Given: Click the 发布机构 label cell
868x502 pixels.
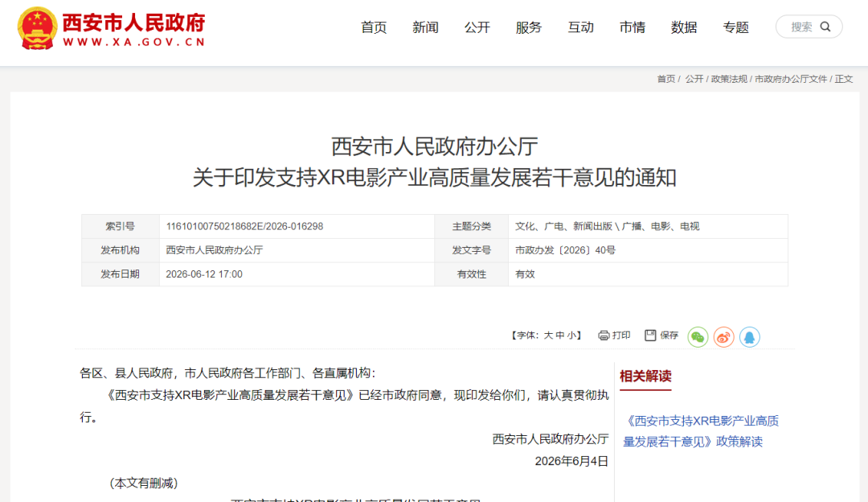Looking at the screenshot, I should (120, 250).
